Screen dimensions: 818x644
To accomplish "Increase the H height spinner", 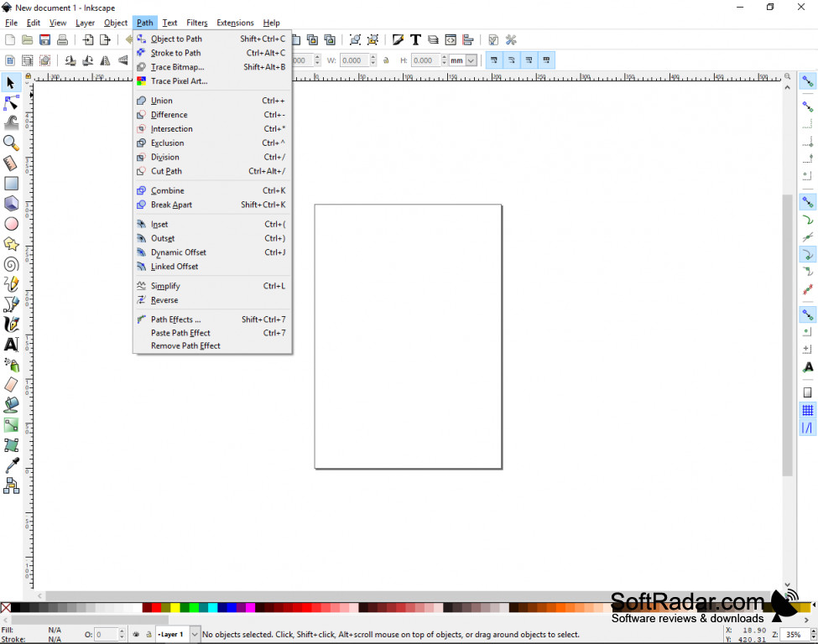I will pyautogui.click(x=444, y=57).
